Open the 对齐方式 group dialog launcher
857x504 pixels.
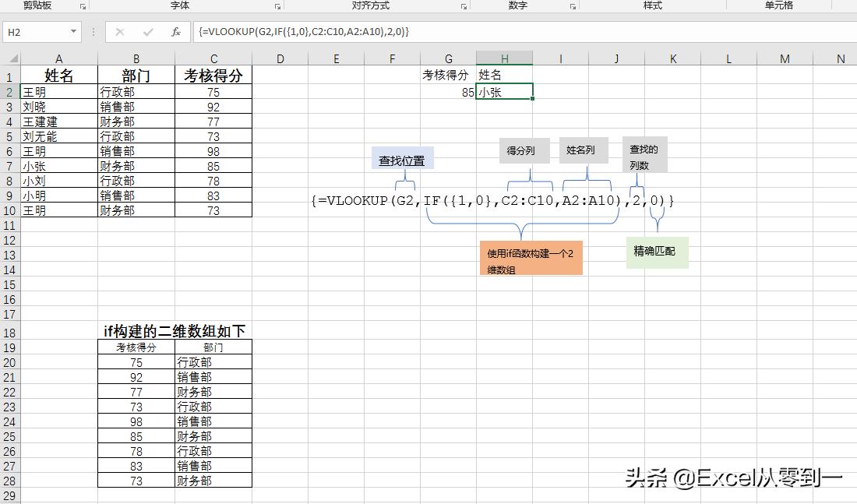pos(464,6)
